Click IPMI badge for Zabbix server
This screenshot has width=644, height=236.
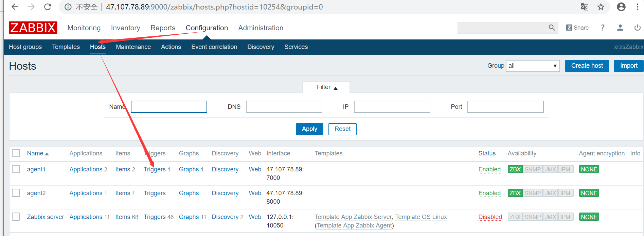pyautogui.click(x=566, y=217)
